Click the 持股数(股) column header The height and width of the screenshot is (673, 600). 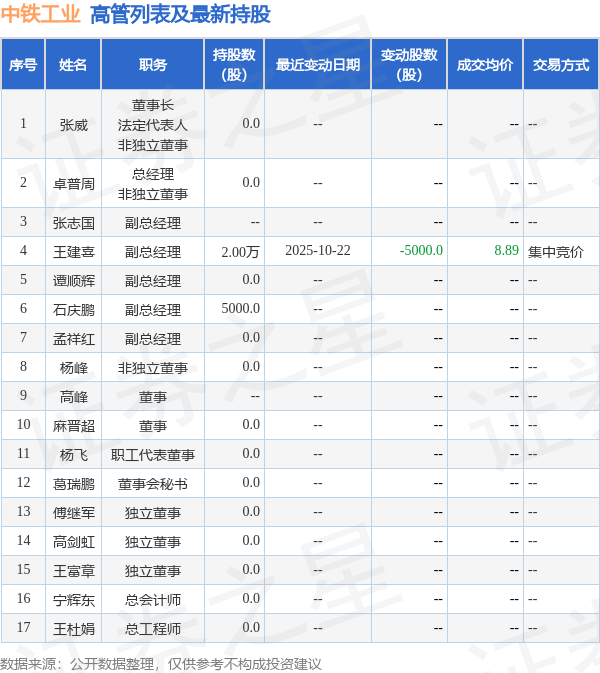[234, 64]
